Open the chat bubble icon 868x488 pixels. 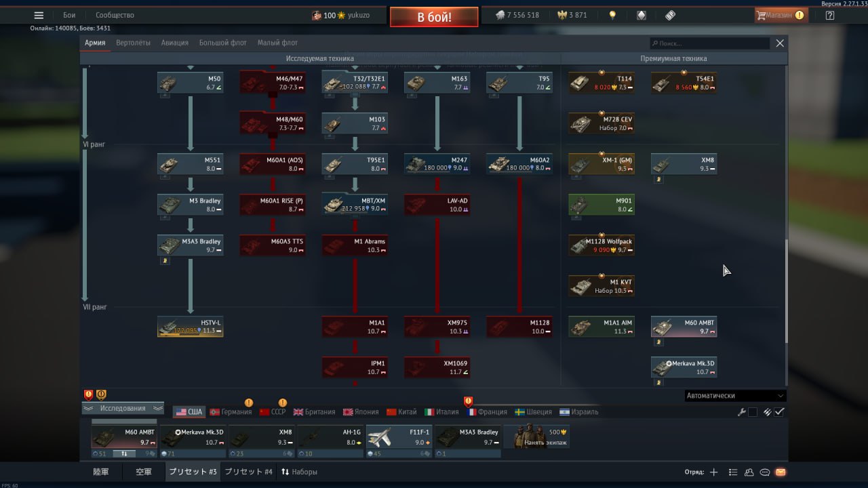pyautogui.click(x=765, y=472)
